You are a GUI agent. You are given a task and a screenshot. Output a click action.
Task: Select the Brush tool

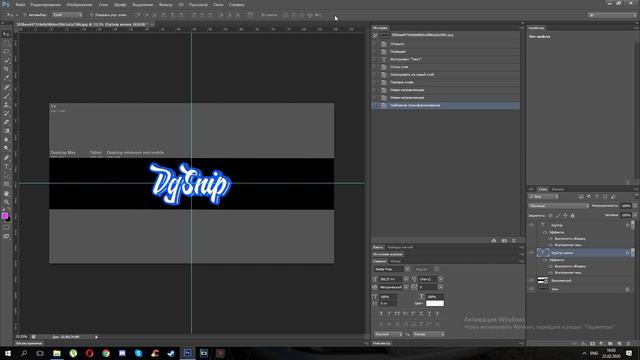[6, 96]
